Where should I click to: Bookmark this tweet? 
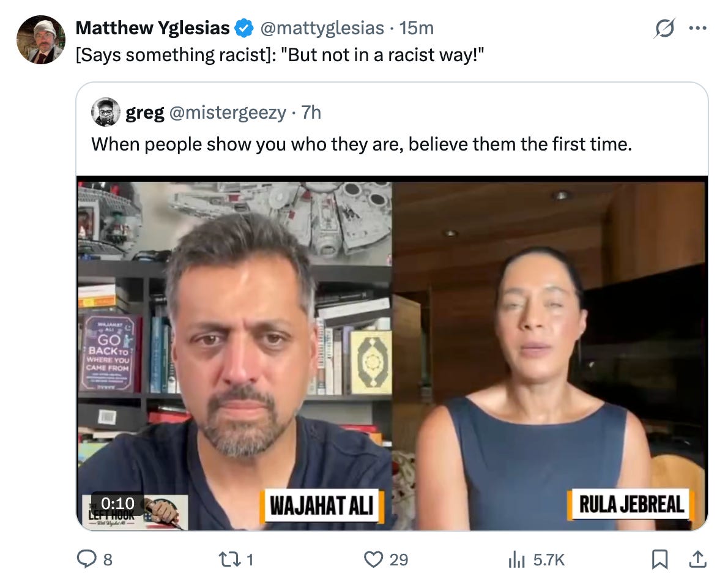(x=659, y=559)
